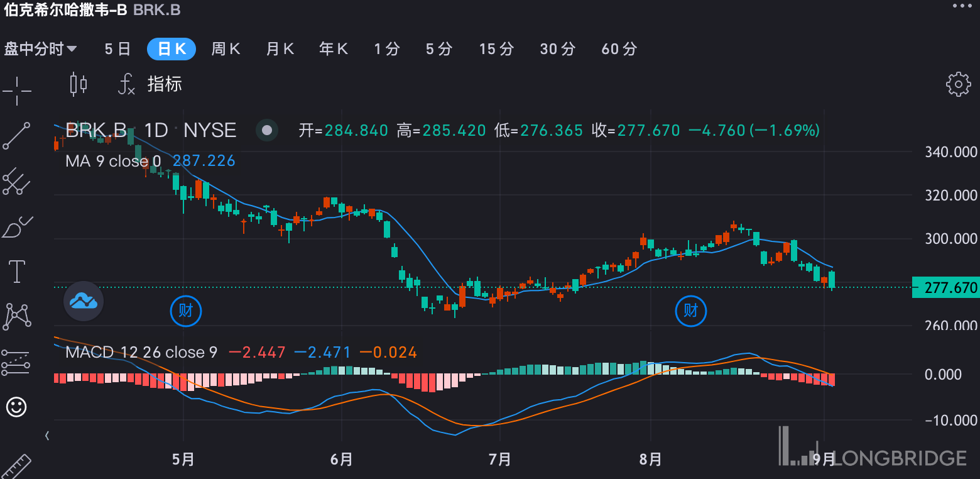Click the opening price 开=284.840

tap(343, 130)
